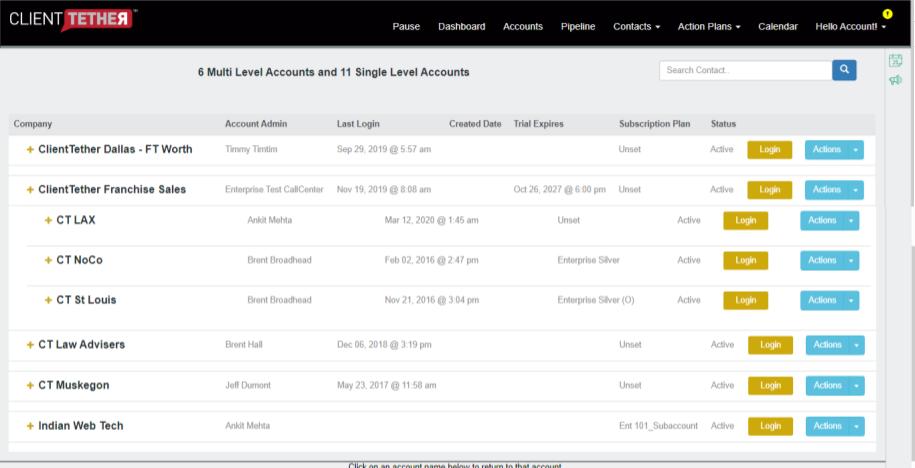Login to ClientTether Dallas - FT Worth
The image size is (915, 468).
tap(770, 150)
